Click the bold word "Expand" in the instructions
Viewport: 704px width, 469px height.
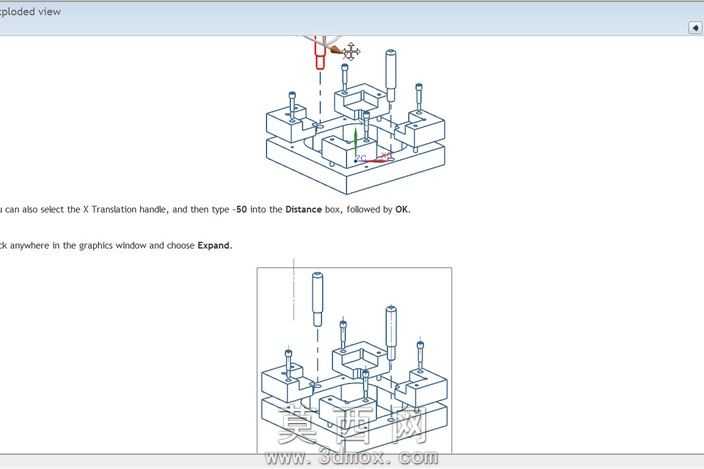click(214, 245)
